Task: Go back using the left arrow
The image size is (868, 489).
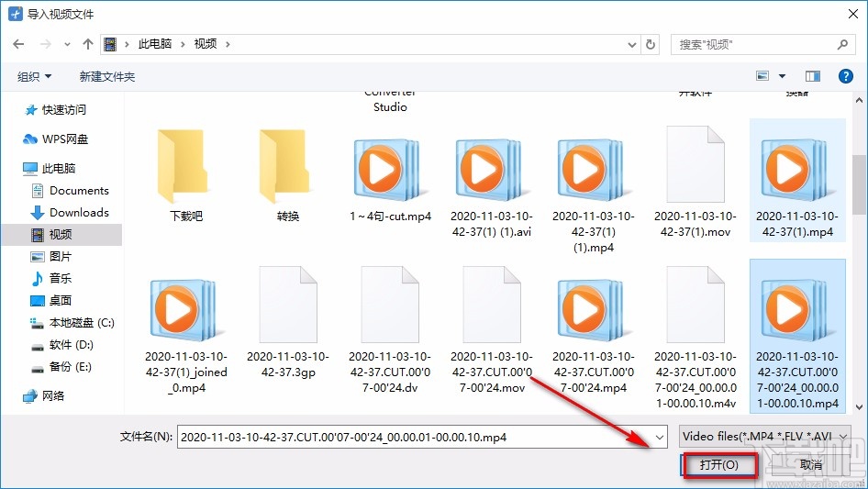Action: (18, 44)
